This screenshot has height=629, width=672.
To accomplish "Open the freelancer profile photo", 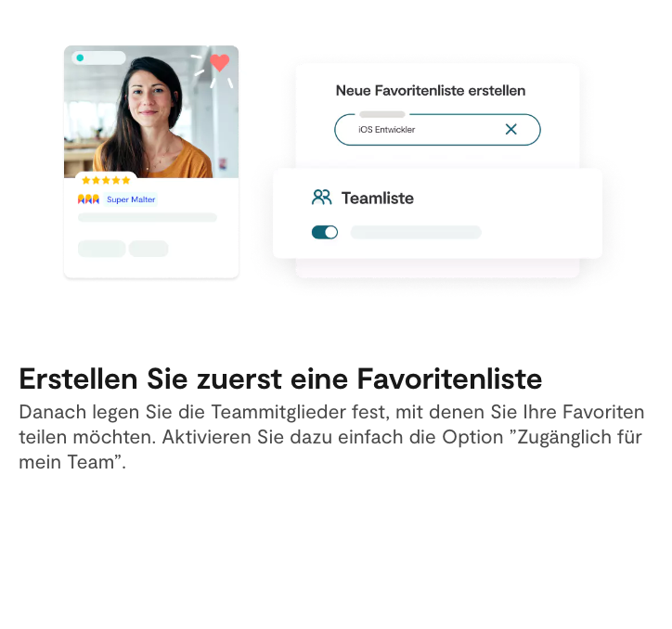I will 151,111.
